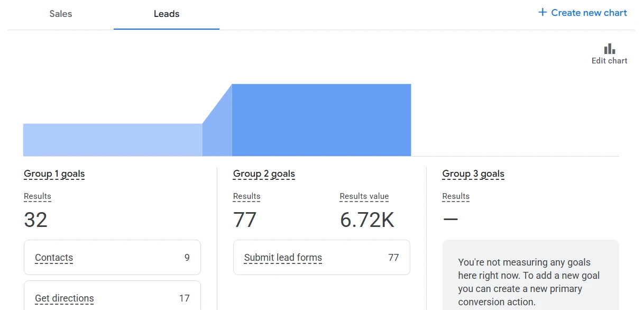Click the Edit chart label

[x=610, y=61]
